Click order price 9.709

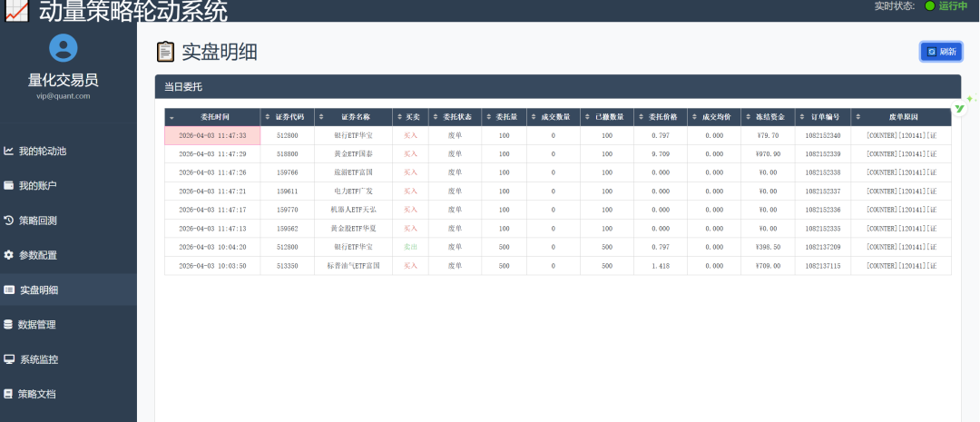coord(660,153)
